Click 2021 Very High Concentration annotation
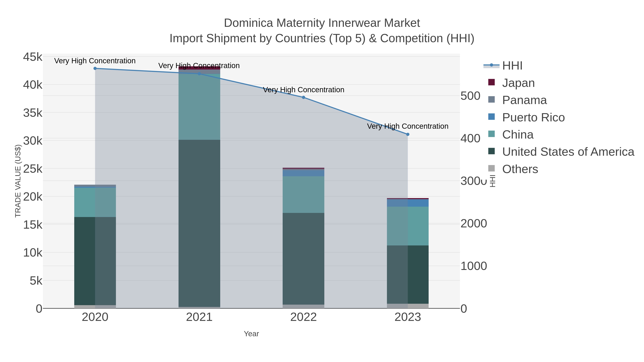Screen dimensions: 644x362 pos(199,65)
